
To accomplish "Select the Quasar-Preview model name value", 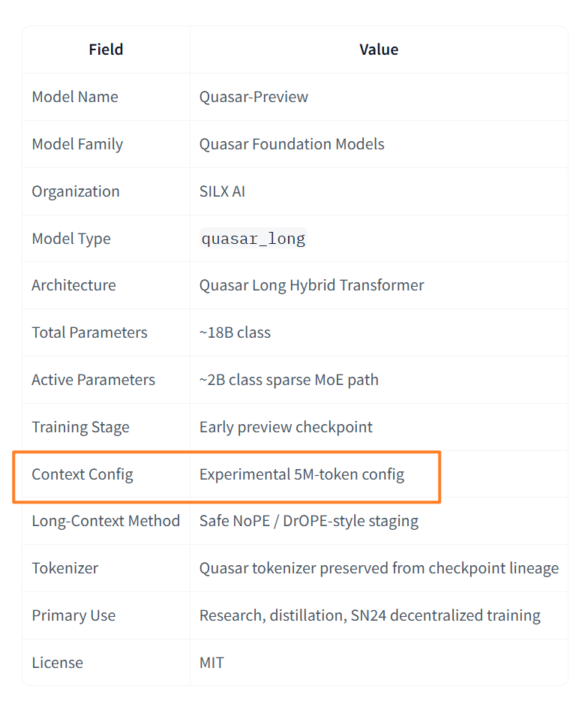I will click(x=253, y=97).
